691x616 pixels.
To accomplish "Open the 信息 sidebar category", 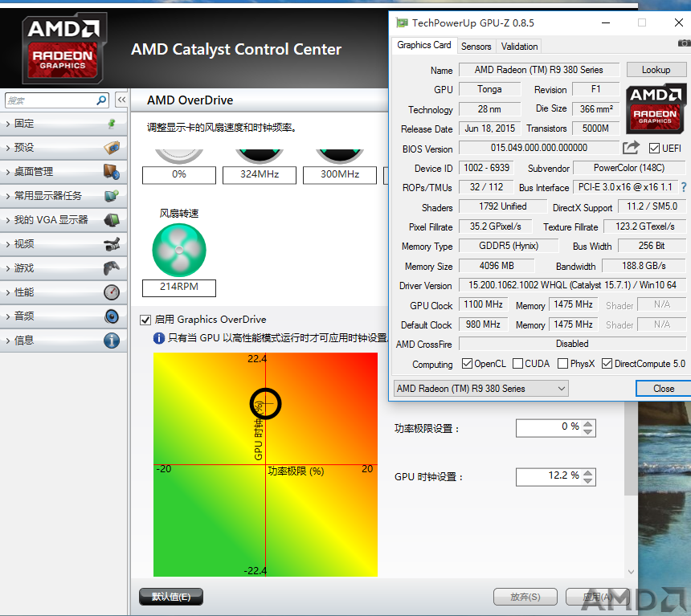I will 63,341.
